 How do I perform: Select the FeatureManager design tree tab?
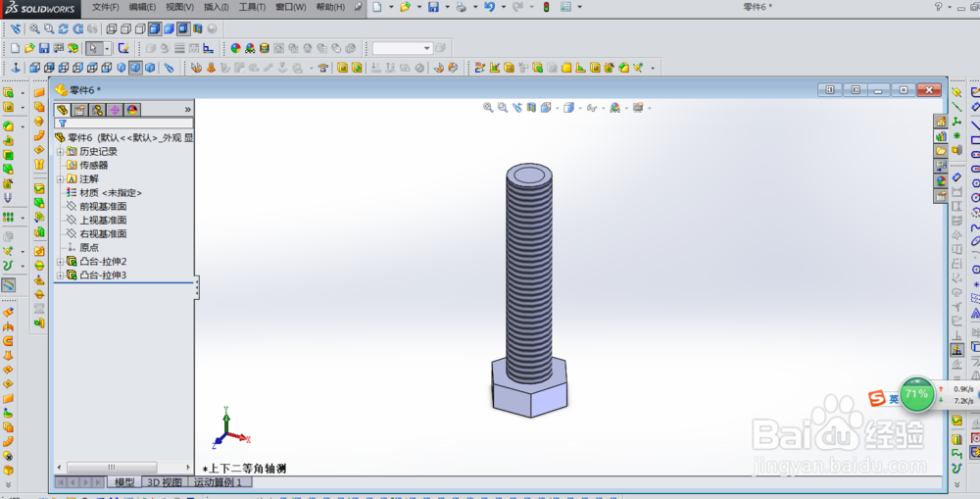tap(63, 110)
